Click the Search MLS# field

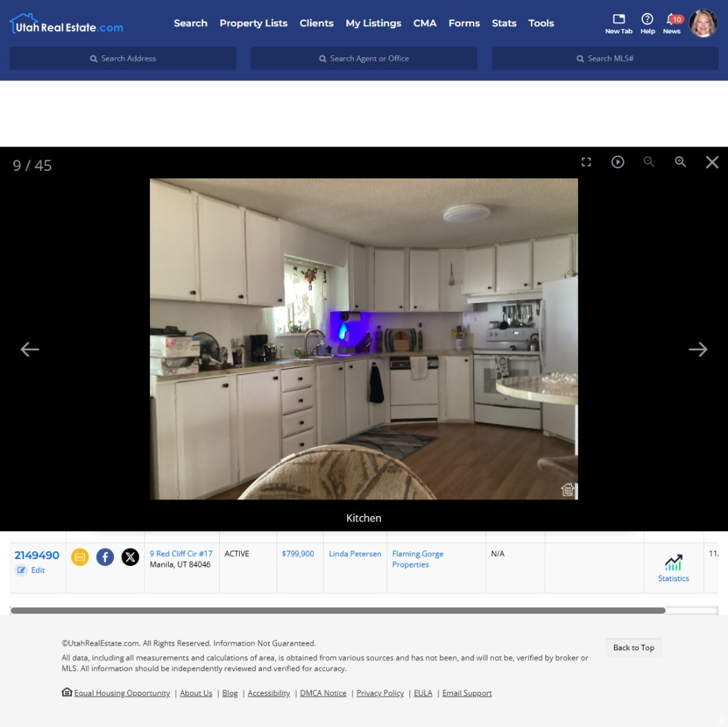[605, 59]
